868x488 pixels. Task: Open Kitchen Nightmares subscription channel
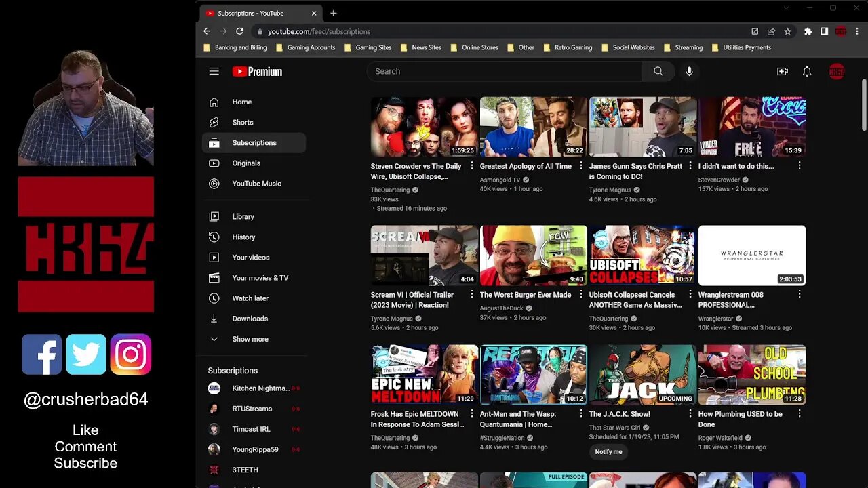tap(254, 388)
